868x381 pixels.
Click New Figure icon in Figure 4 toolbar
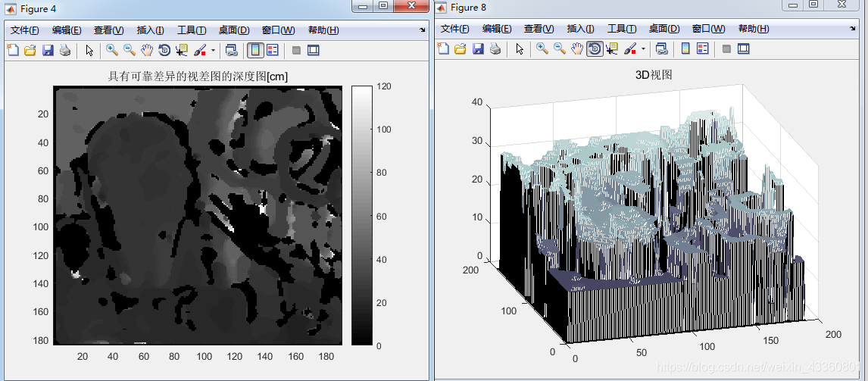click(x=12, y=51)
